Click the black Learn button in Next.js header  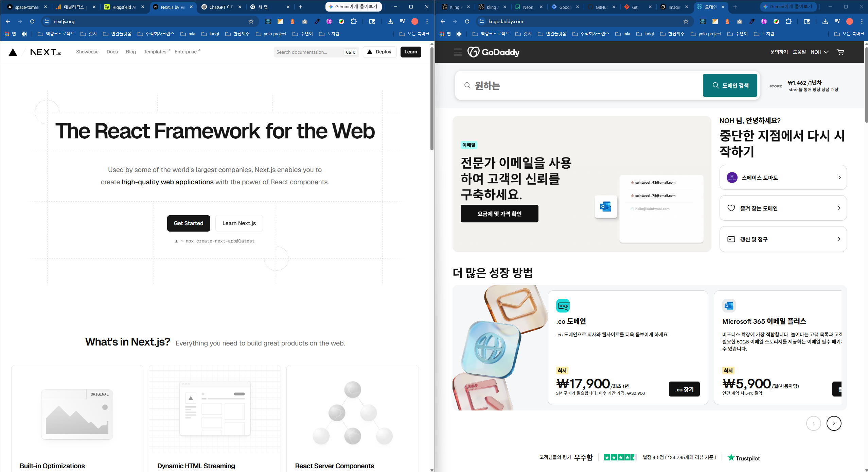pos(411,52)
